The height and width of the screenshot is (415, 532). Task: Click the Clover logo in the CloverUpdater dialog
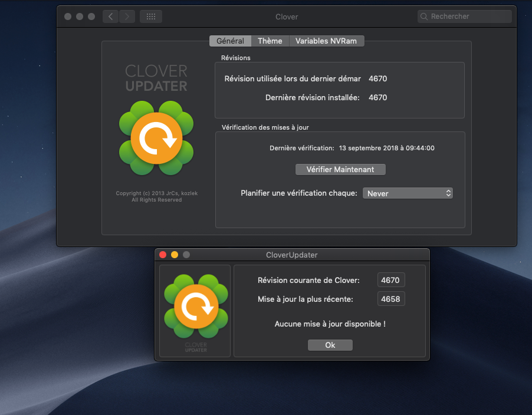coord(196,306)
